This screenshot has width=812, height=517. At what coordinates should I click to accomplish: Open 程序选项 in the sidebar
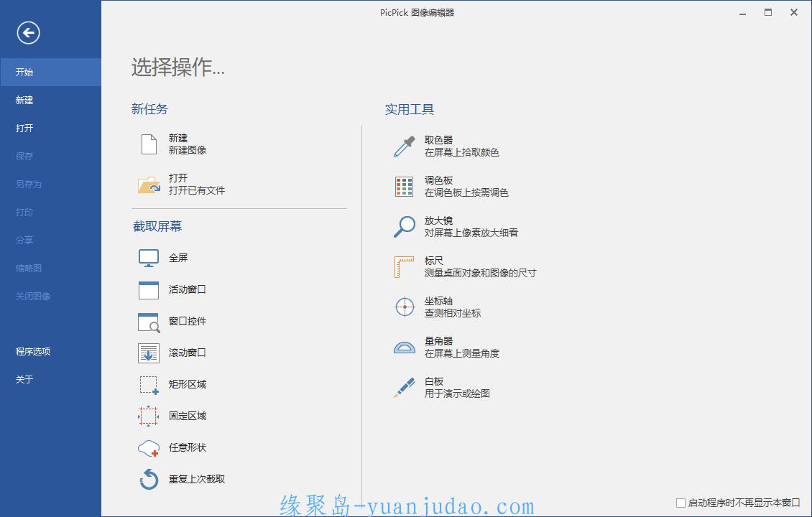click(x=33, y=352)
